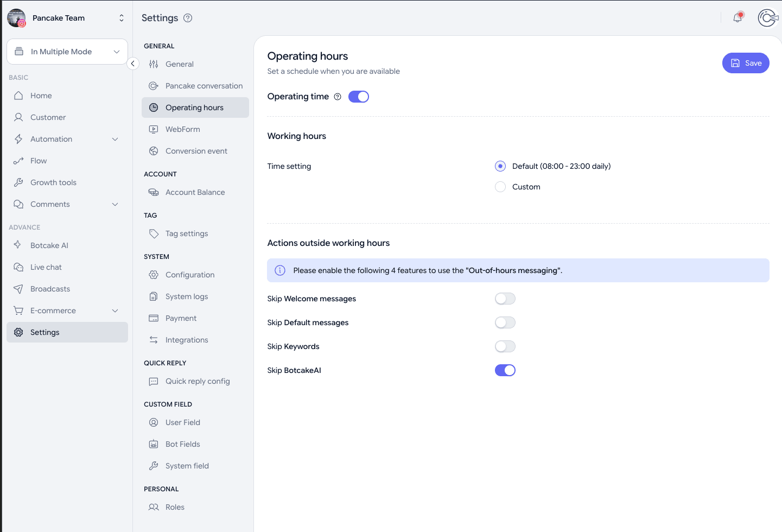782x532 pixels.
Task: Go to WebForm settings
Action: point(195,129)
